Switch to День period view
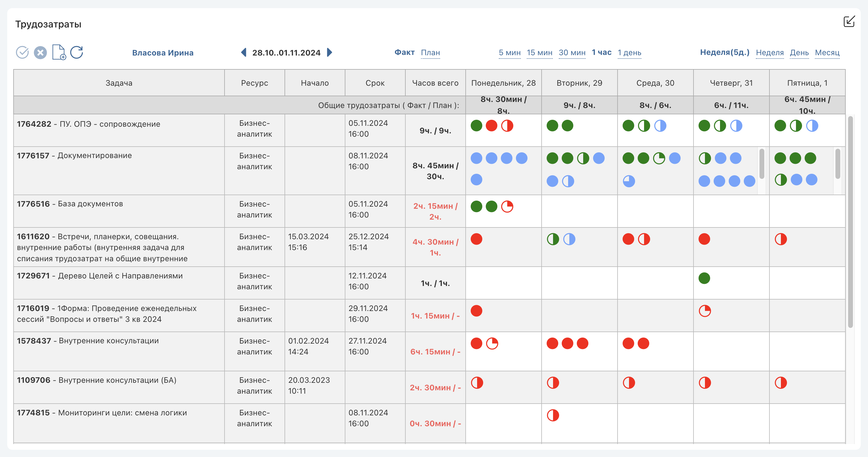Image resolution: width=868 pixels, height=457 pixels. (x=799, y=52)
